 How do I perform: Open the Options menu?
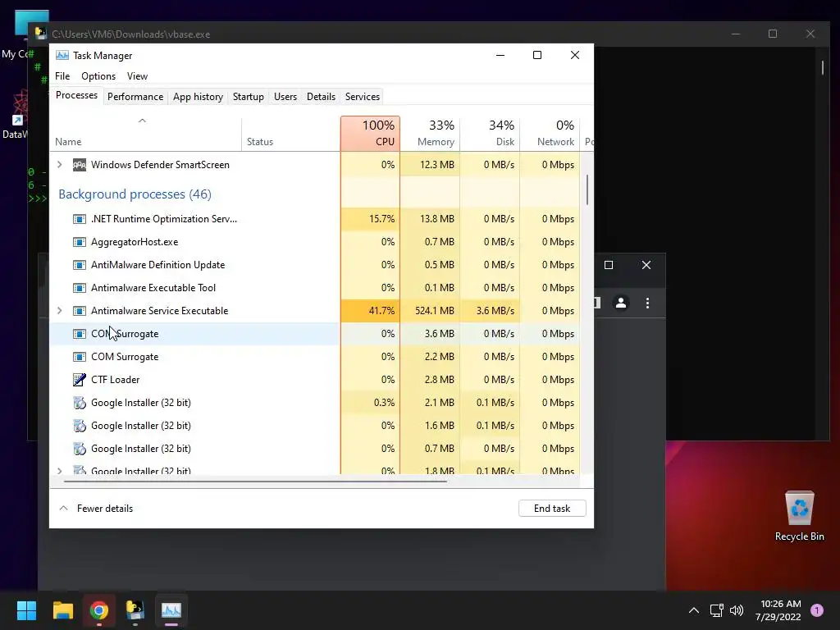[98, 76]
